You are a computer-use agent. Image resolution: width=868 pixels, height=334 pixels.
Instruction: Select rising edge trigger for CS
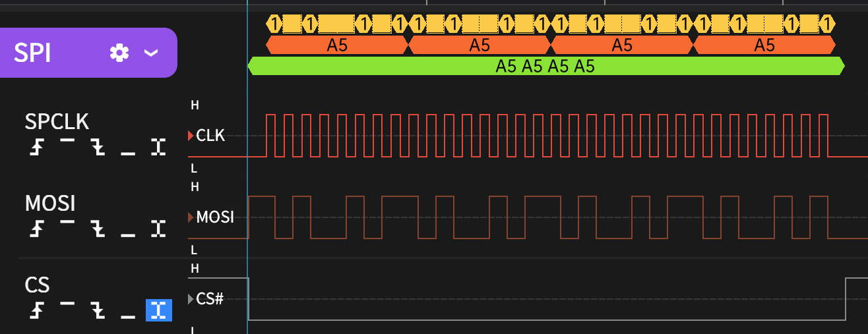[x=37, y=310]
